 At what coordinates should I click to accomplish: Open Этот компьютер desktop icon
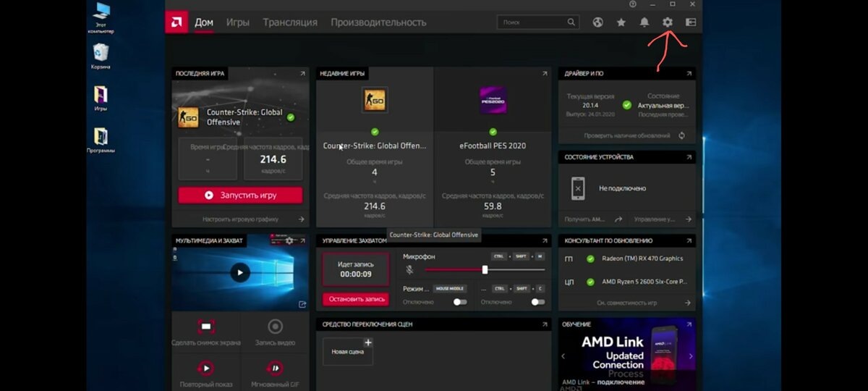coord(101,18)
